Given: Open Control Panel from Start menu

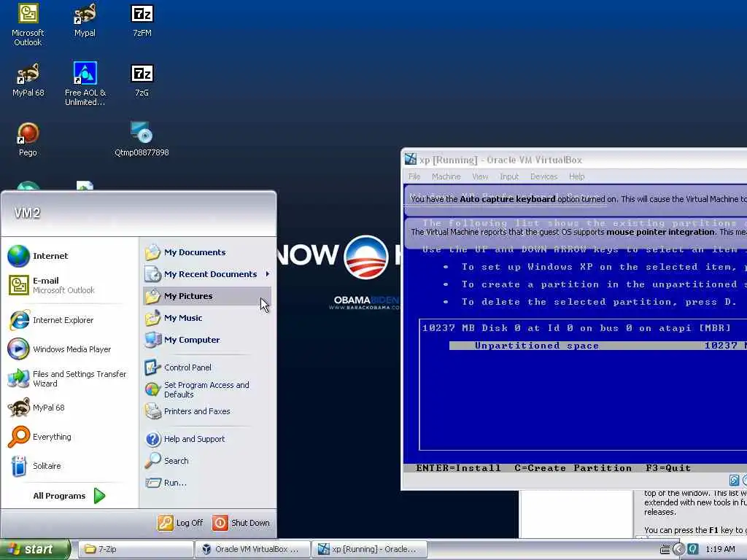Looking at the screenshot, I should [206, 367].
